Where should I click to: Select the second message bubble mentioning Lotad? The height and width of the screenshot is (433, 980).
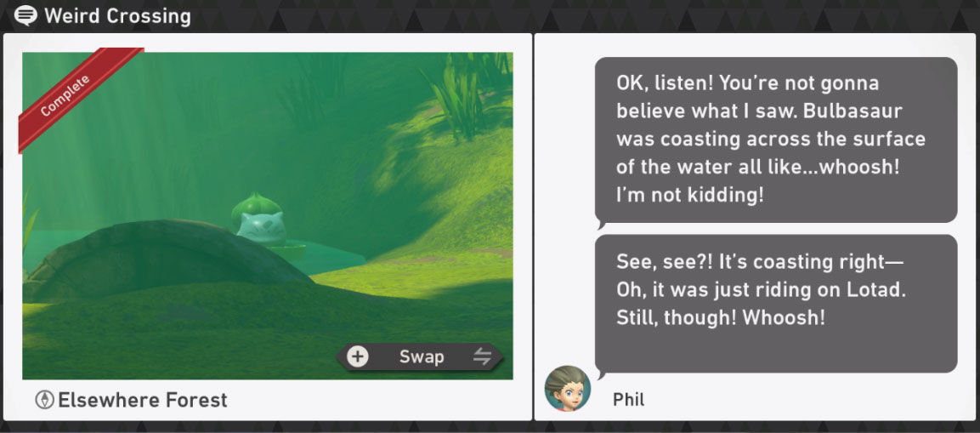[776, 304]
